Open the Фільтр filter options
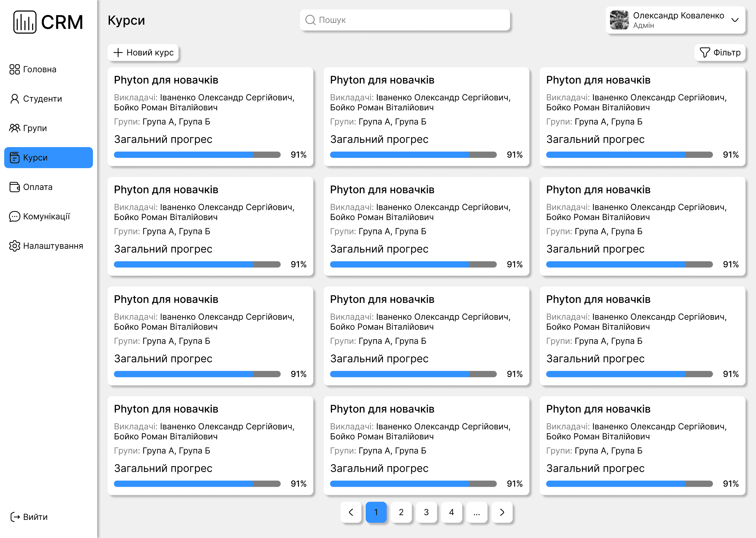The height and width of the screenshot is (538, 756). [x=720, y=52]
